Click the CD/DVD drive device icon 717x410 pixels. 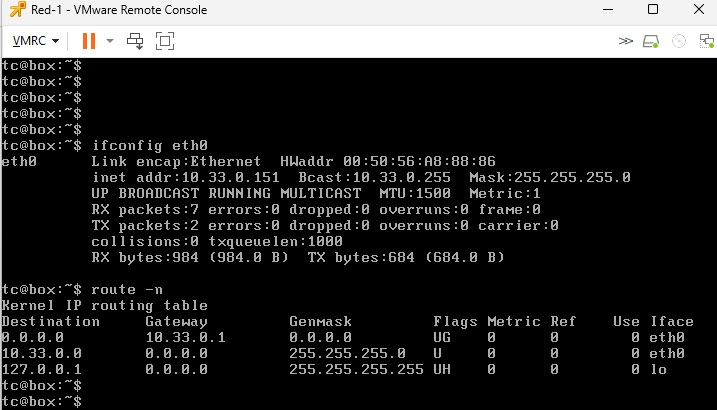pyautogui.click(x=679, y=41)
